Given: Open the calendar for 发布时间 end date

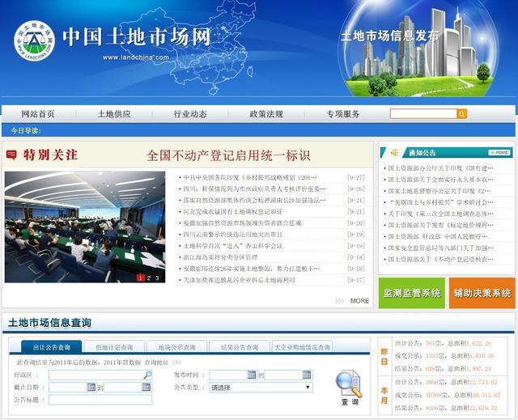Looking at the screenshot, I should [x=307, y=375].
